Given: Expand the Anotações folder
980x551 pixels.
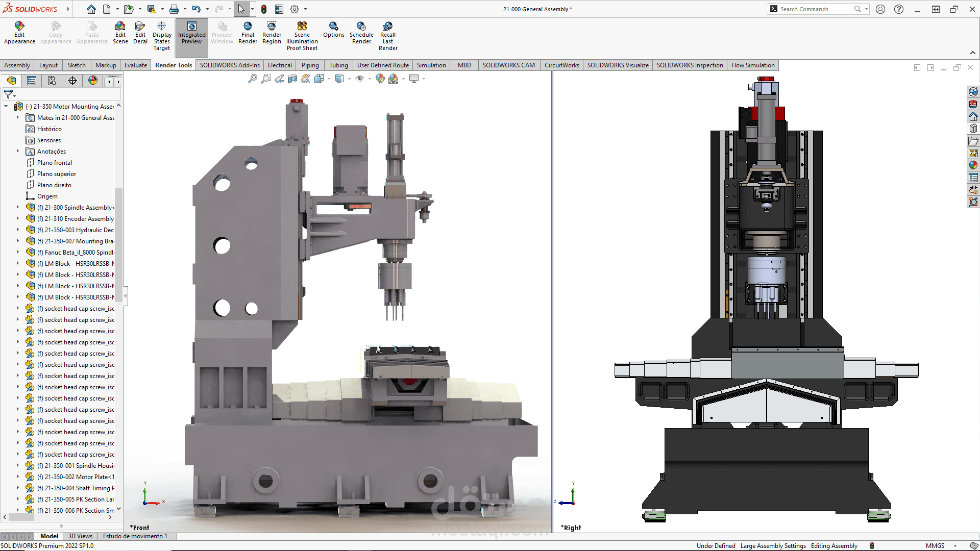Looking at the screenshot, I should tap(18, 152).
